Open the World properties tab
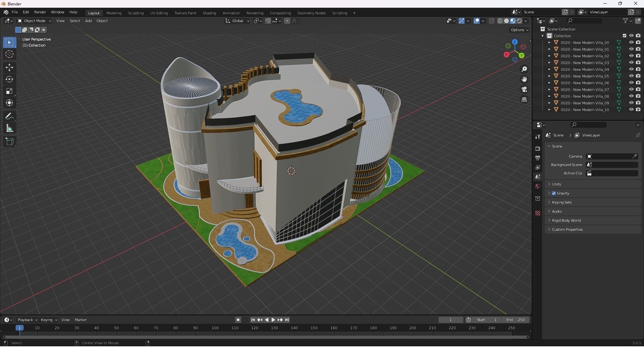 [x=538, y=186]
